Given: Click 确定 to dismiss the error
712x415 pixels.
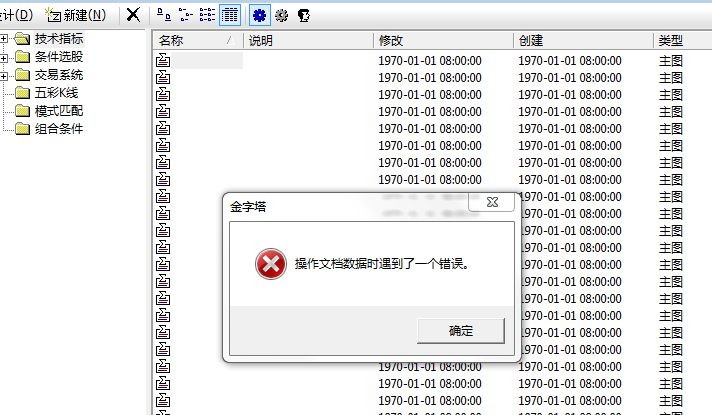Looking at the screenshot, I should click(x=460, y=331).
